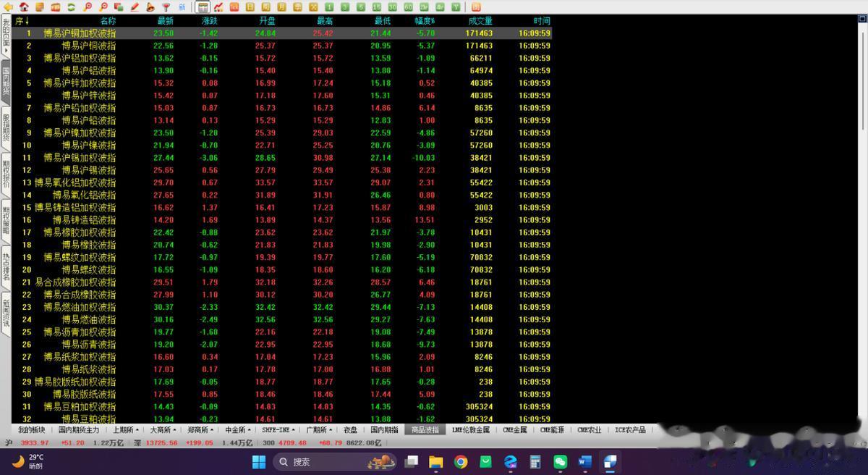Viewport: 868px width, 475px height.
Task: Select the 5-minute period icon
Action: [x=361, y=7]
